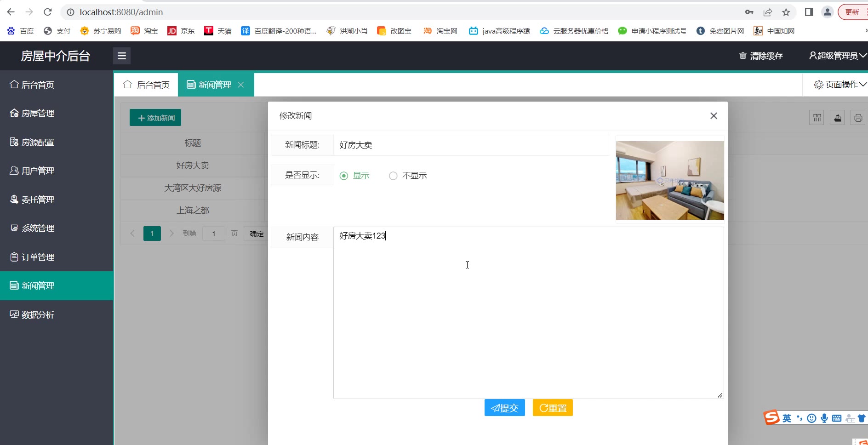Expand the 超级管理员 user dropdown
This screenshot has width=868, height=445.
(837, 56)
